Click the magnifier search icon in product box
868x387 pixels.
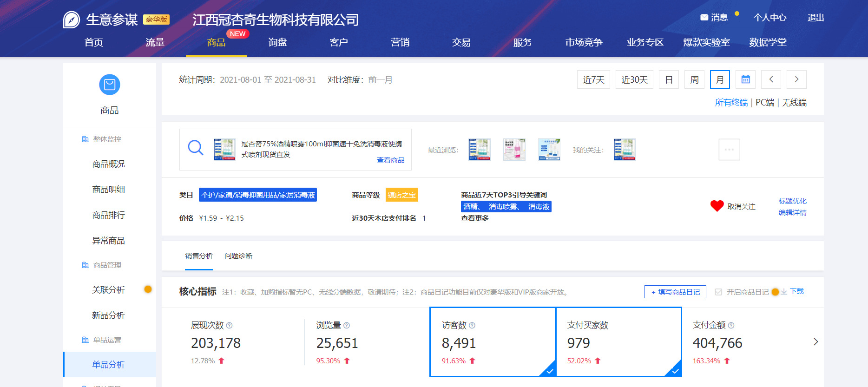tap(195, 148)
